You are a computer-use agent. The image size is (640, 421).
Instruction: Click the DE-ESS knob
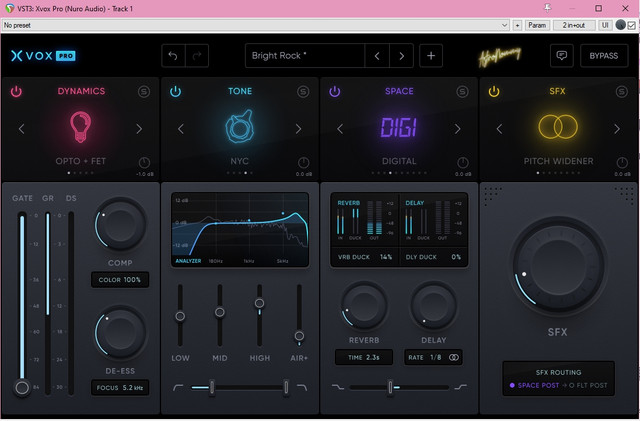tap(120, 332)
